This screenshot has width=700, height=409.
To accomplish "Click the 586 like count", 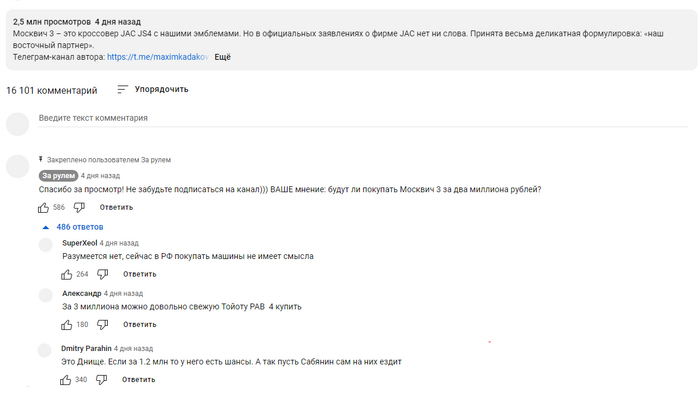I will click(59, 208).
